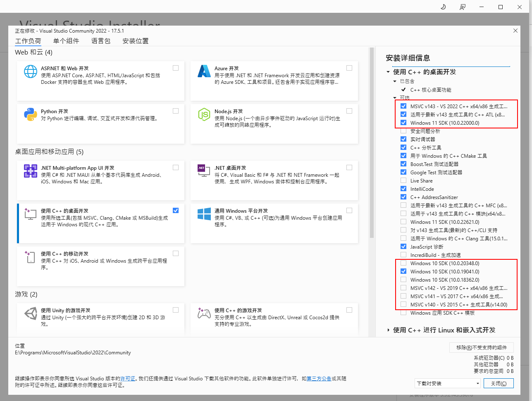Viewport: 532px width, 401px height.
Task: Enable the Python development workload checkbox
Action: pos(176,111)
